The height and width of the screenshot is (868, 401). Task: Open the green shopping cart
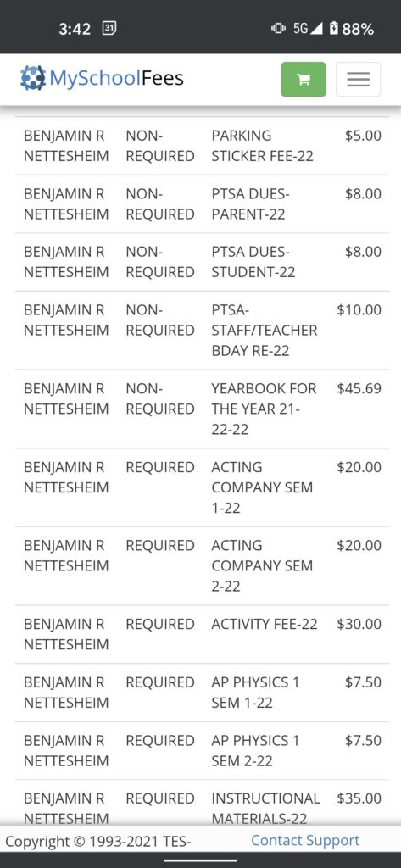click(x=303, y=79)
